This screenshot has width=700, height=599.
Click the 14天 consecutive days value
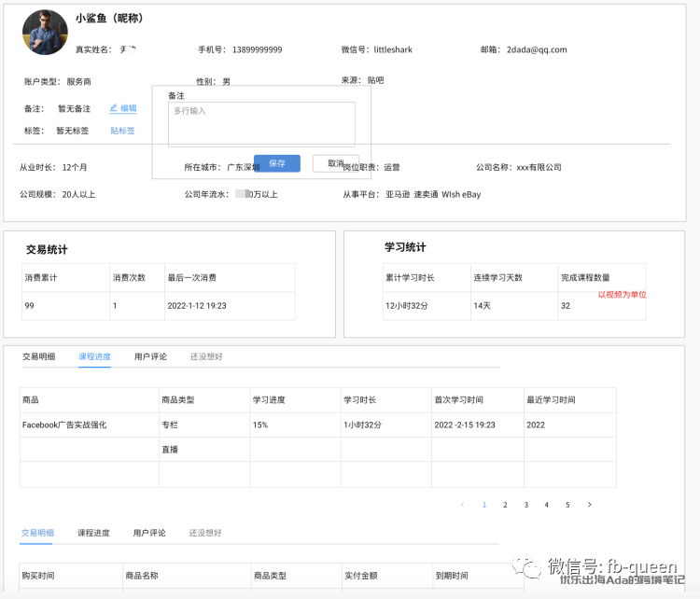(483, 306)
